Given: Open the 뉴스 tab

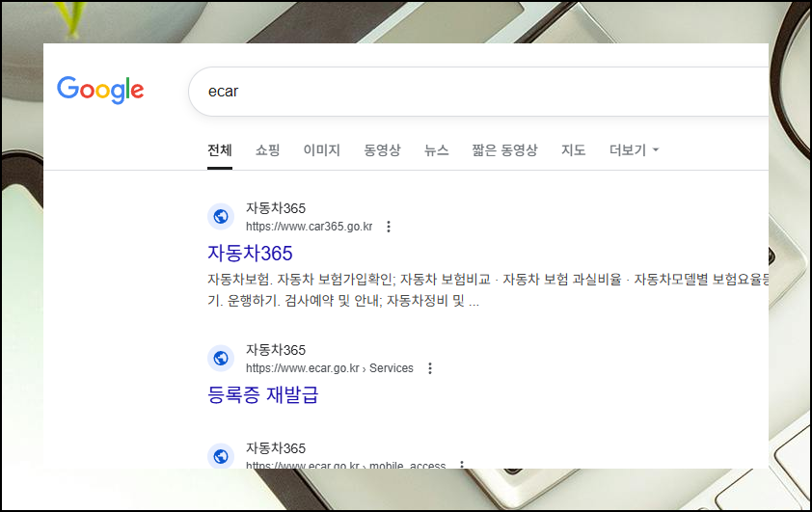Looking at the screenshot, I should click(x=436, y=150).
